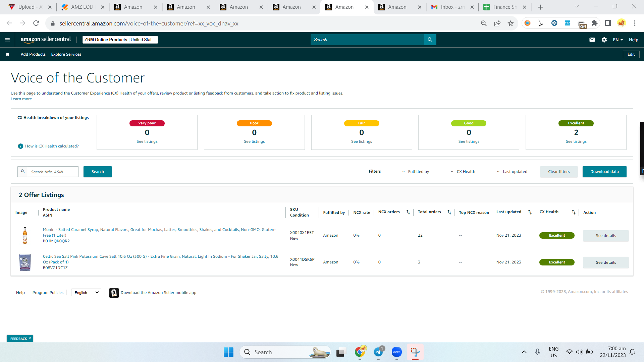Toggle the Chrome side panel
This screenshot has width=644, height=362.
608,23
